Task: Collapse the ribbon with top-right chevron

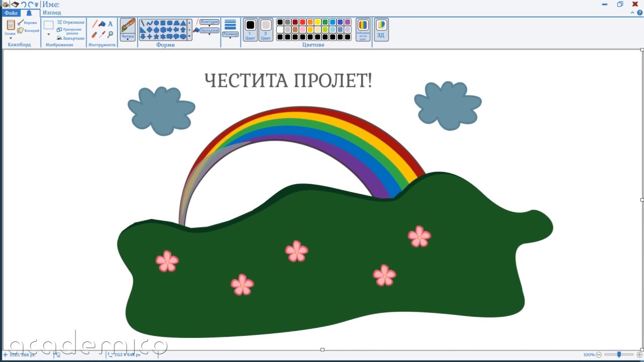Action: (x=632, y=13)
